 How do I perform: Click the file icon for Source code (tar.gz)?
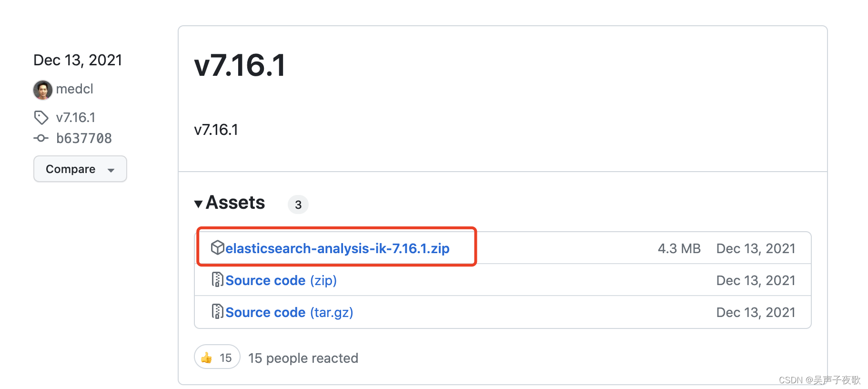[218, 311]
